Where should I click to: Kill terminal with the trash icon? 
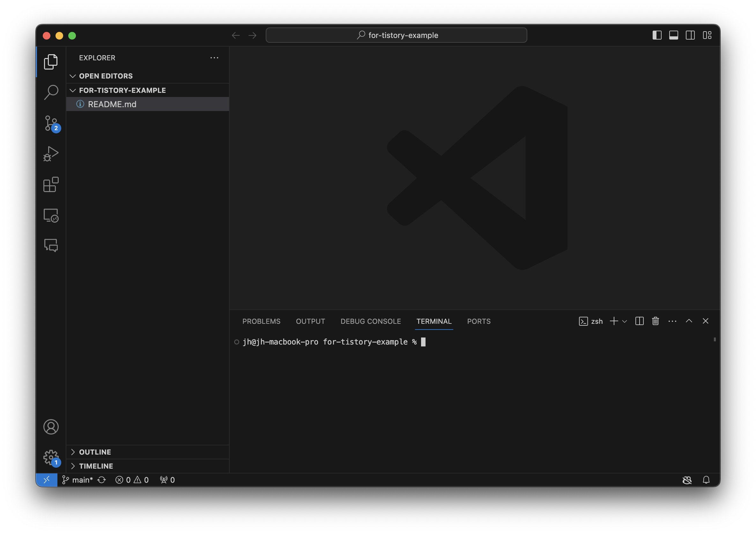point(655,321)
